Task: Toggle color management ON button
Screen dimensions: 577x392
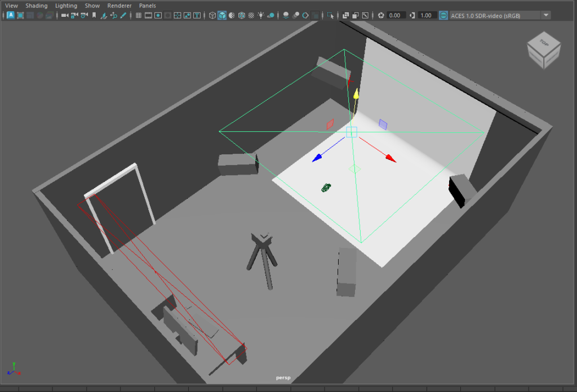Action: click(443, 15)
